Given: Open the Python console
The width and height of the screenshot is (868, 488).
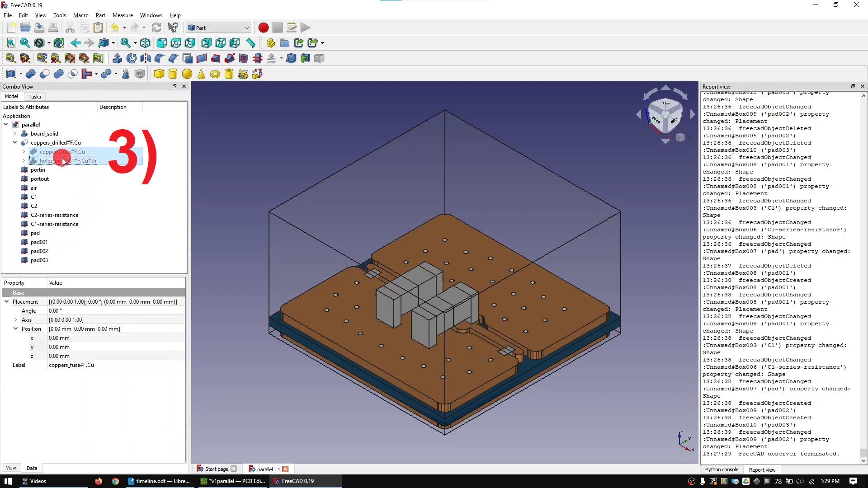Looking at the screenshot, I should coord(722,470).
